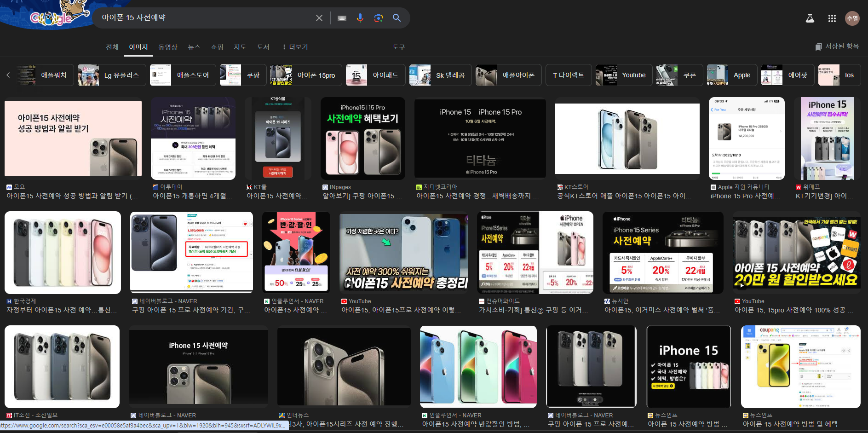
Task: Open saved items bookmark (저장된 항목)
Action: click(x=837, y=46)
